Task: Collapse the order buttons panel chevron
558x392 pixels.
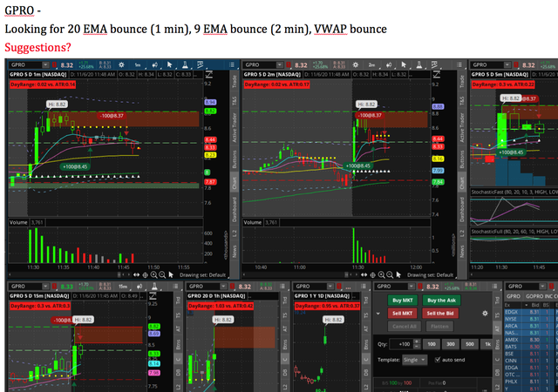Action: (378, 314)
